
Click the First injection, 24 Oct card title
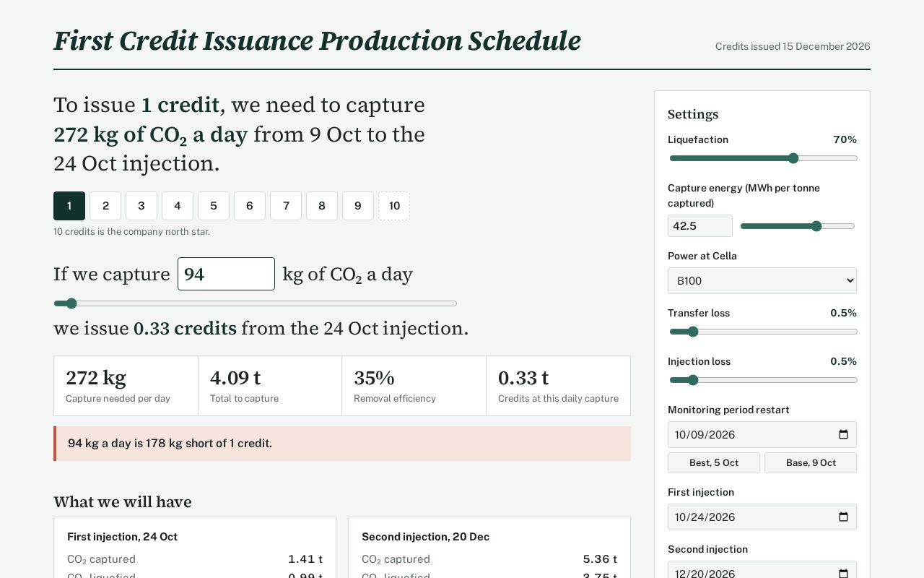122,537
